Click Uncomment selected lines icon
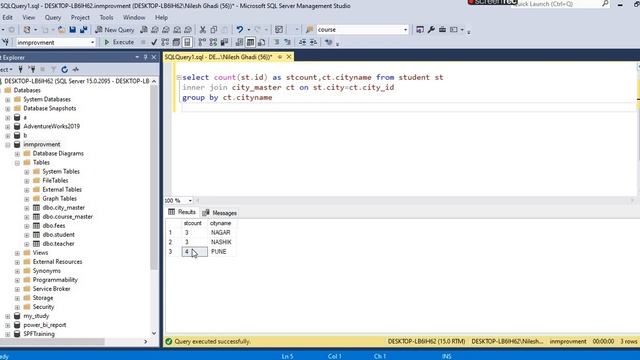Screen dimensions: 640x360 287,42
